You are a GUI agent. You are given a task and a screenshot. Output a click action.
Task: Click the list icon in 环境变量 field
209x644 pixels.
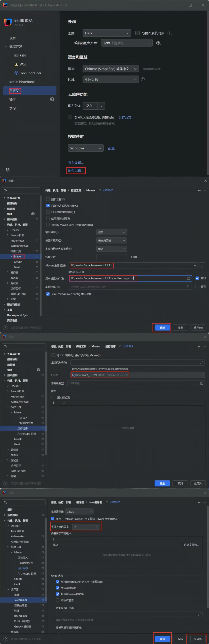(201, 383)
